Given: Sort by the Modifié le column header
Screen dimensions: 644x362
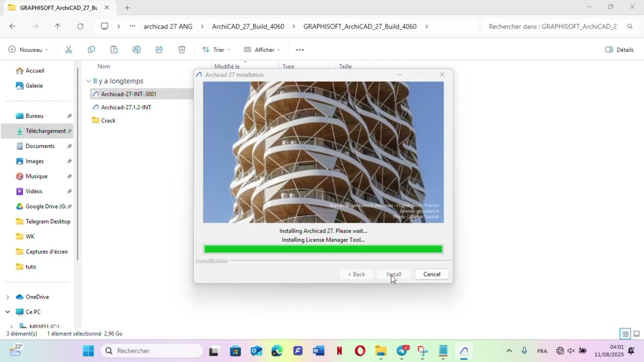Looking at the screenshot, I should pyautogui.click(x=227, y=66).
